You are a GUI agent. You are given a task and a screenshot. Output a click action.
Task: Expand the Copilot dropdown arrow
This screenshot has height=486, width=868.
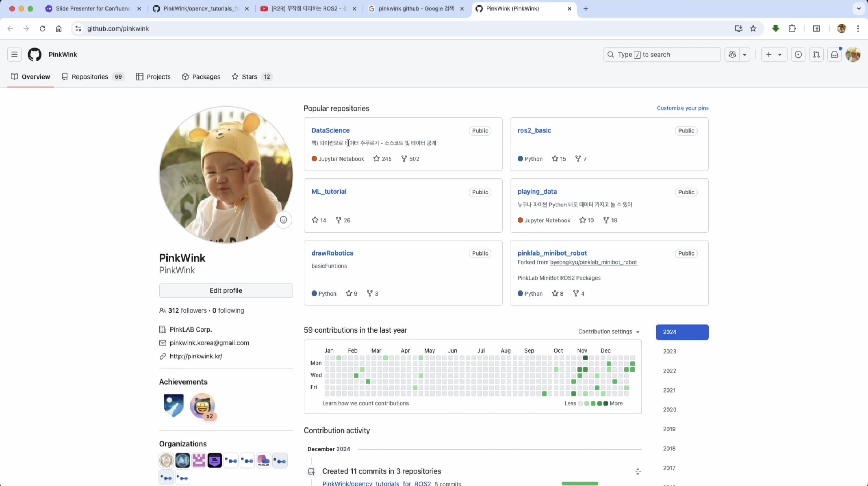point(744,55)
